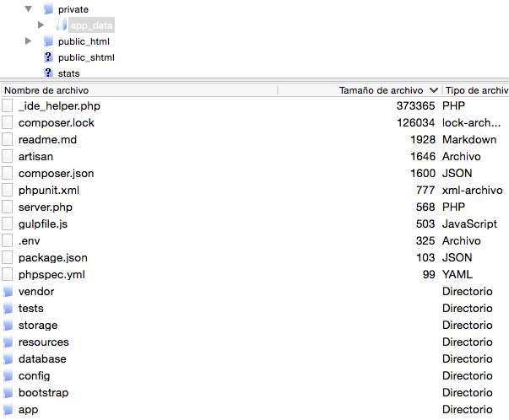The height and width of the screenshot is (420, 509).
Task: Click the storage folder icon
Action: [x=8, y=326]
